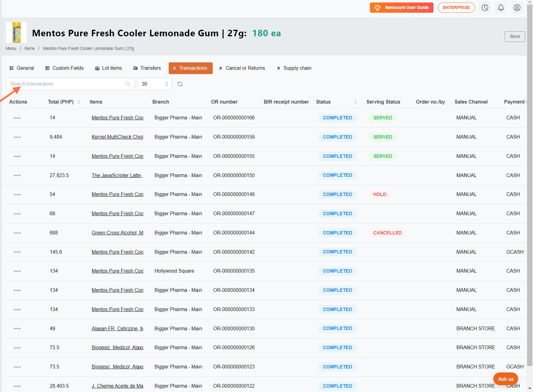Click the refresh transactions icon
533x392 pixels.
[x=180, y=84]
